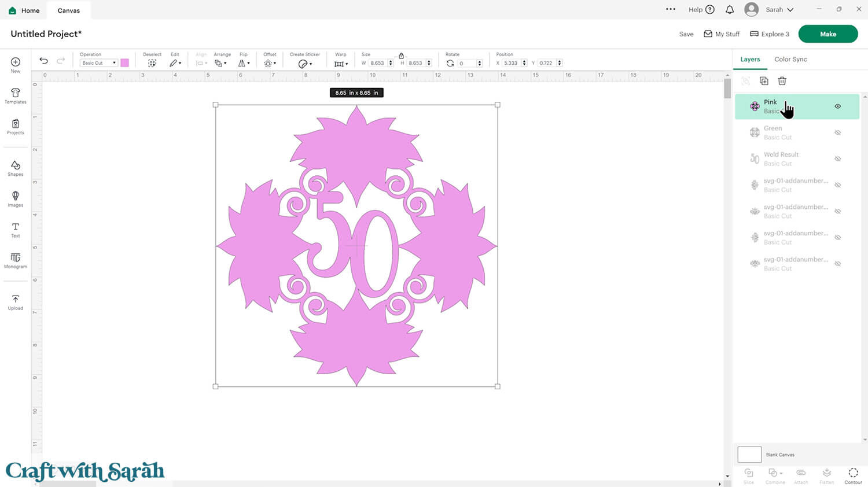868x487 pixels.
Task: Open the pink color swatch
Action: click(x=124, y=63)
